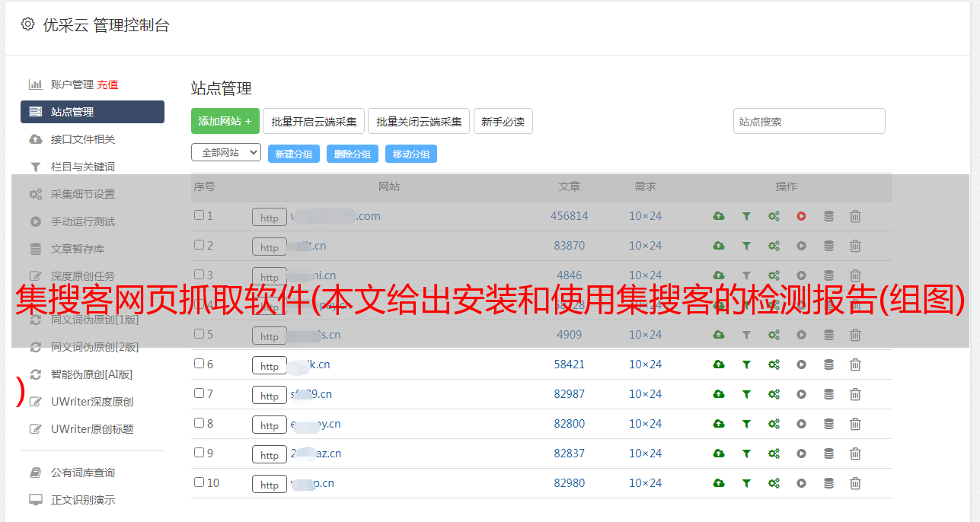The image size is (980, 522).
Task: Click 批量开启云端采集 button
Action: coord(314,121)
